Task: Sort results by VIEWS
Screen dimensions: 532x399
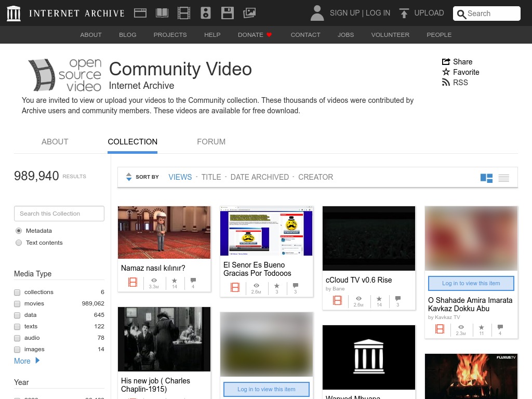Action: [x=180, y=177]
